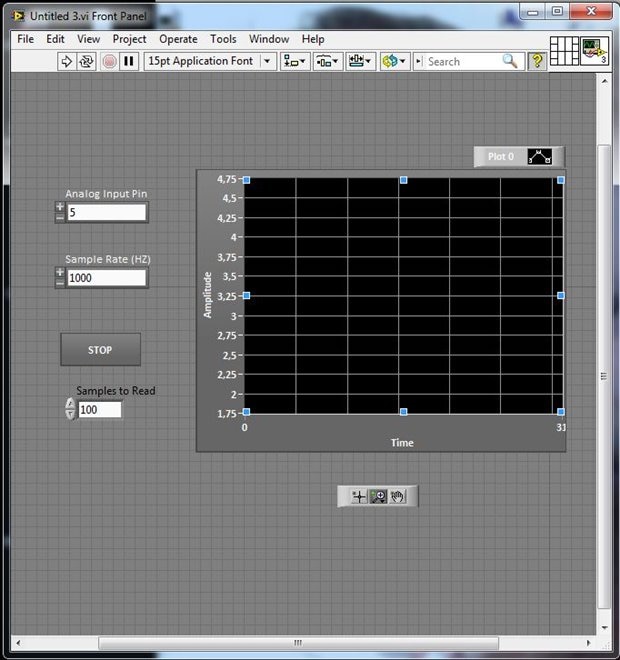
Task: Open the Distribute Objects dropdown
Action: 327,61
